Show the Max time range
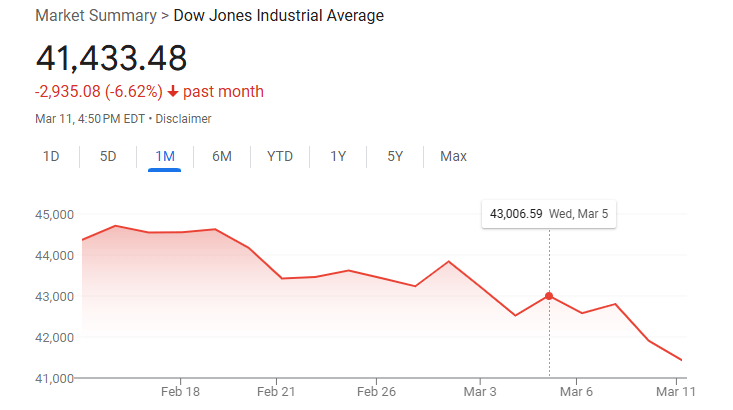The width and height of the screenshot is (733, 410). coord(453,156)
